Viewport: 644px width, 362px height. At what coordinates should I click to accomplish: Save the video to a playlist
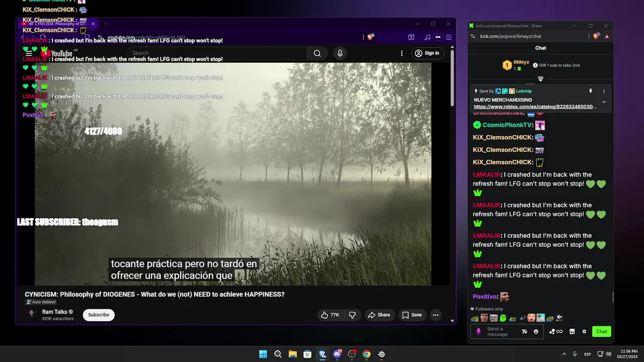(x=412, y=315)
